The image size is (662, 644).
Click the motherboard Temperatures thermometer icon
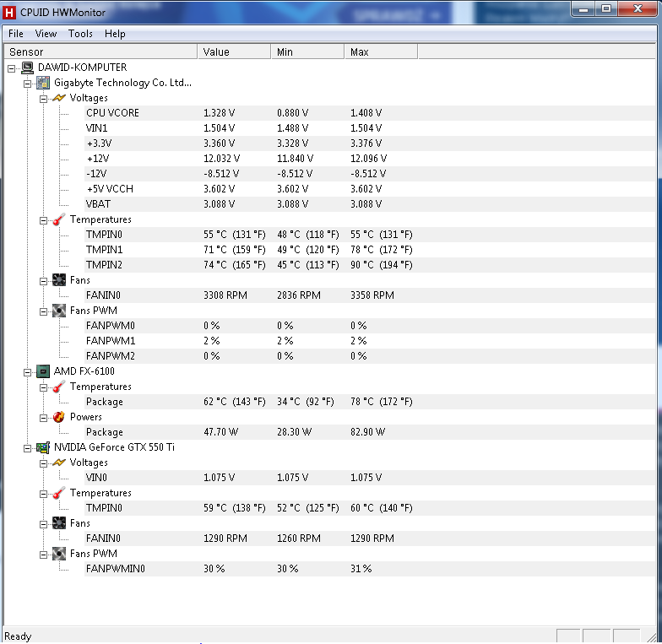pyautogui.click(x=59, y=219)
